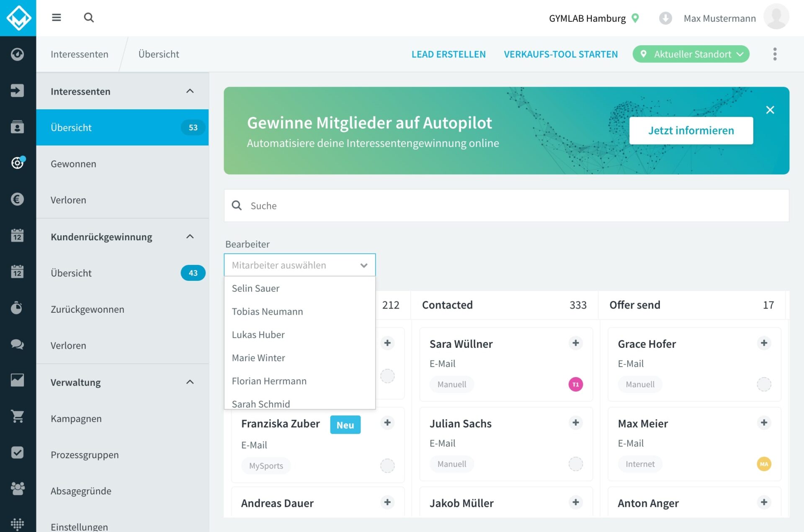Image resolution: width=804 pixels, height=532 pixels.
Task: Toggle the Mitarbeiter auswählen combo box
Action: pos(300,265)
